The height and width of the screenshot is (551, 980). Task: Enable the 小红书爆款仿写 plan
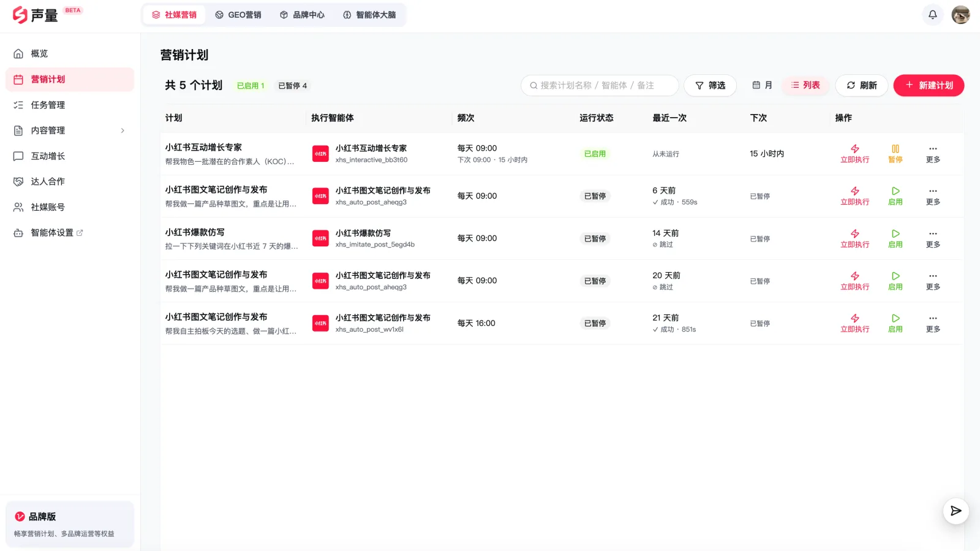coord(895,238)
